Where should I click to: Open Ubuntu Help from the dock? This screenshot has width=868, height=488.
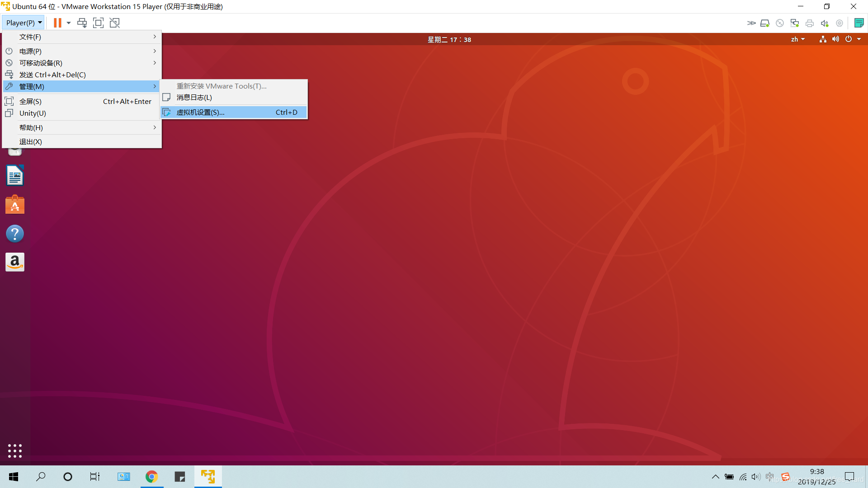[x=15, y=234]
